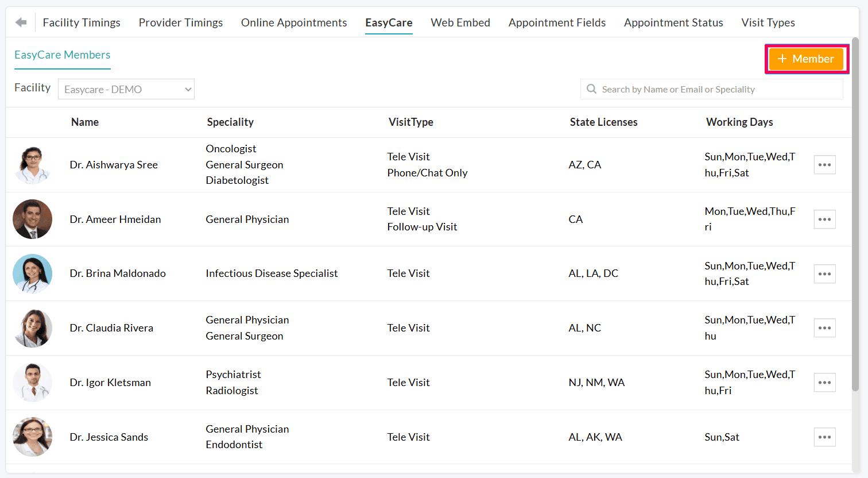868x478 pixels.
Task: Click the search magnifier icon
Action: pos(592,89)
